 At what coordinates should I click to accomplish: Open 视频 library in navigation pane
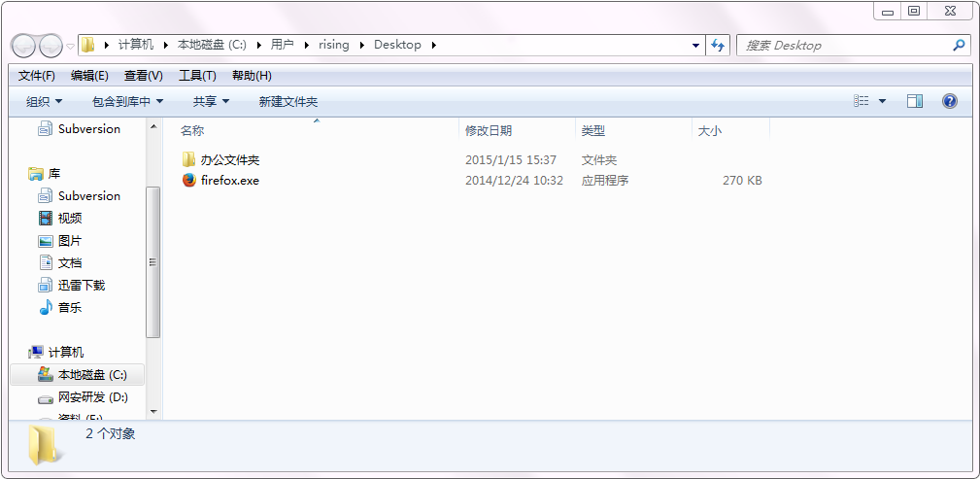pyautogui.click(x=70, y=219)
